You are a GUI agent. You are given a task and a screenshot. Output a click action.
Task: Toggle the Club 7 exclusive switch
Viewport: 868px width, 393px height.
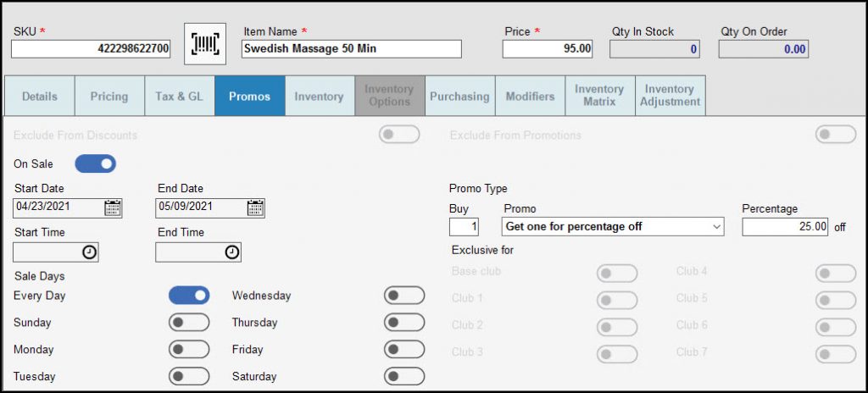point(835,354)
